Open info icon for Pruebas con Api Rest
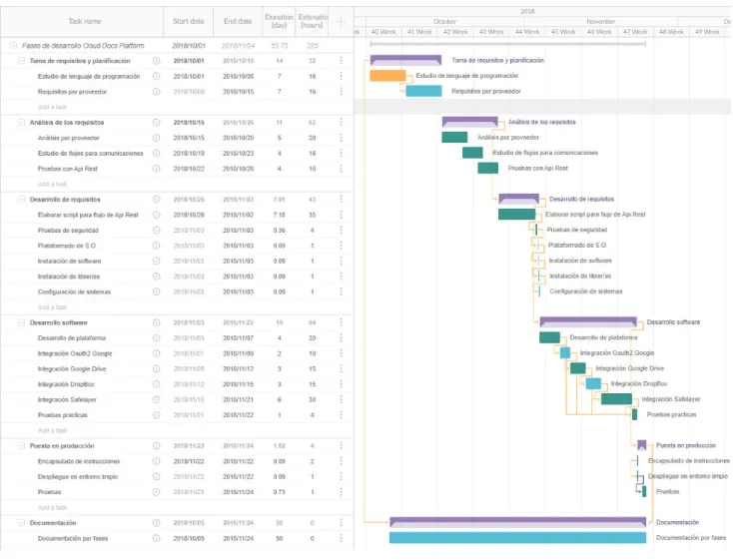 pos(156,169)
